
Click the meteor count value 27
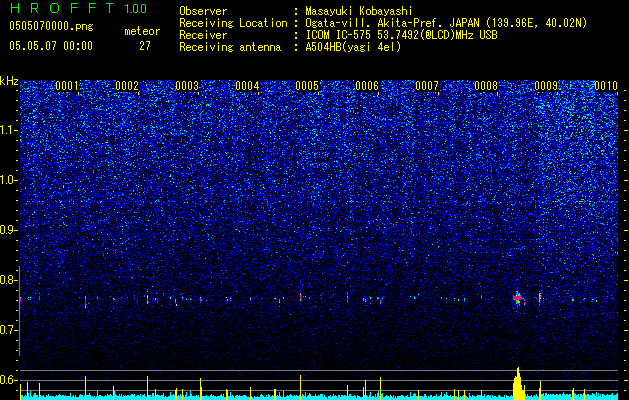tap(144, 46)
